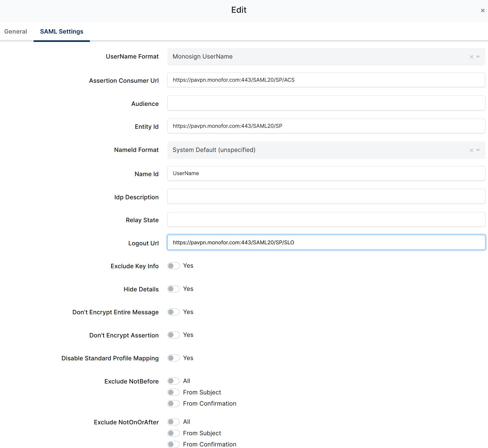Focus the Assertion Consumer Url field

point(326,80)
